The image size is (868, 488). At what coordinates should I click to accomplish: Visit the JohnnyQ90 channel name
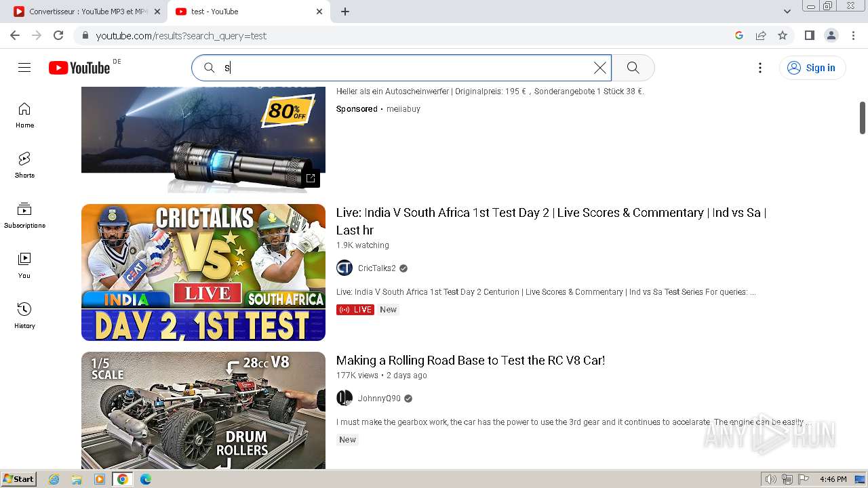tap(379, 399)
